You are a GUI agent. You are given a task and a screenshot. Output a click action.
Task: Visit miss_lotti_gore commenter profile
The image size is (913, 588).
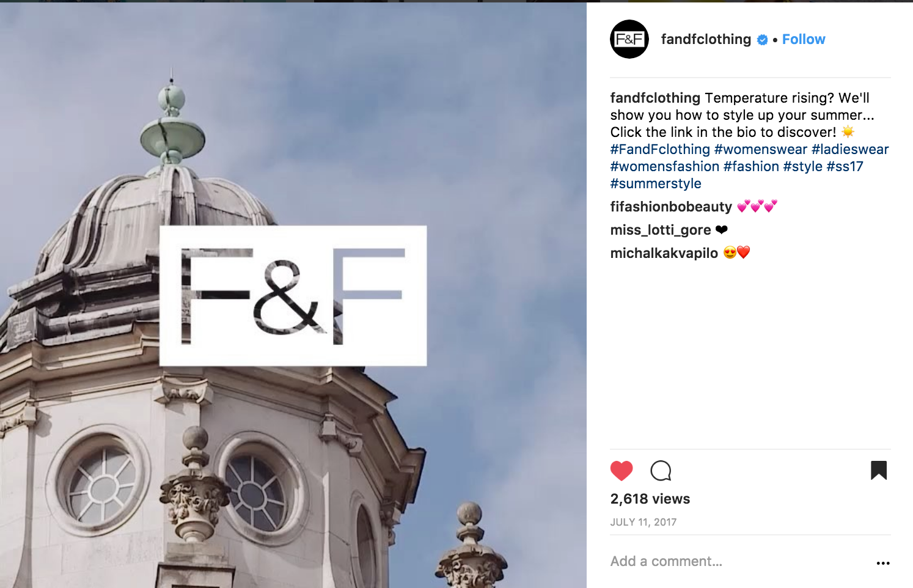pyautogui.click(x=661, y=230)
